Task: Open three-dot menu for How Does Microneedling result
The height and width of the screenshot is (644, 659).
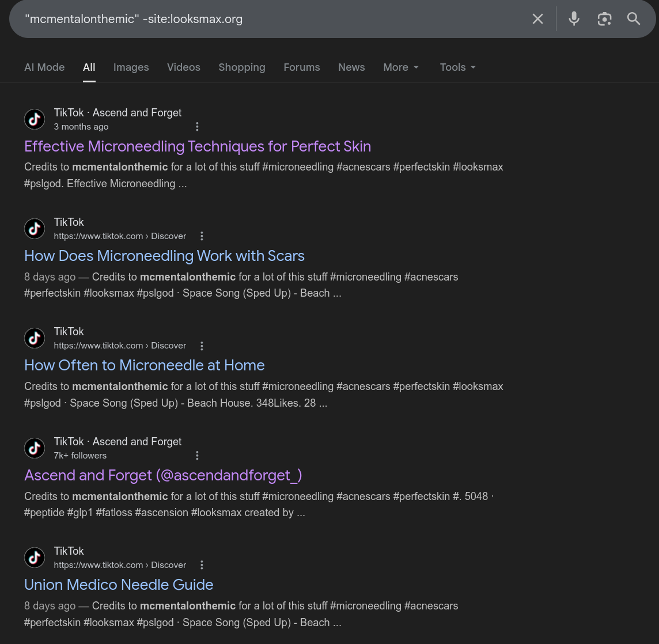Action: tap(202, 236)
